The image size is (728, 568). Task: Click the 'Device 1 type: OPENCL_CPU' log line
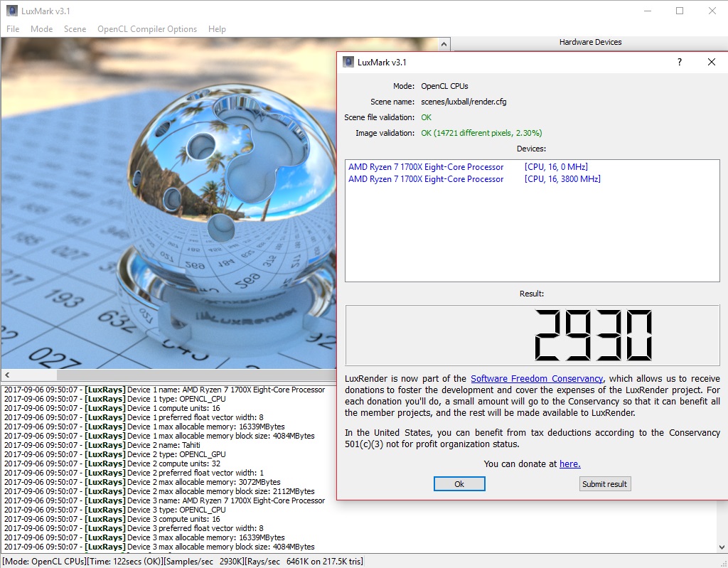tap(114, 399)
